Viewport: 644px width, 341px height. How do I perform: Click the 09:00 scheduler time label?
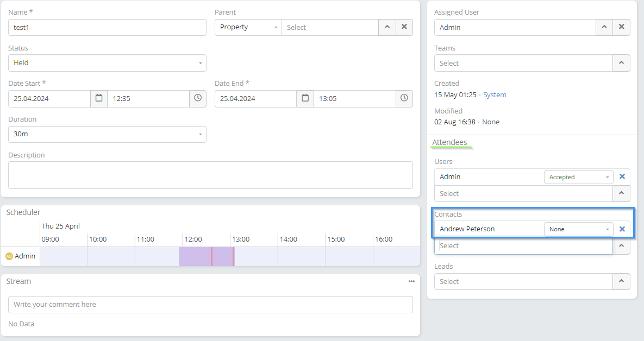[50, 239]
